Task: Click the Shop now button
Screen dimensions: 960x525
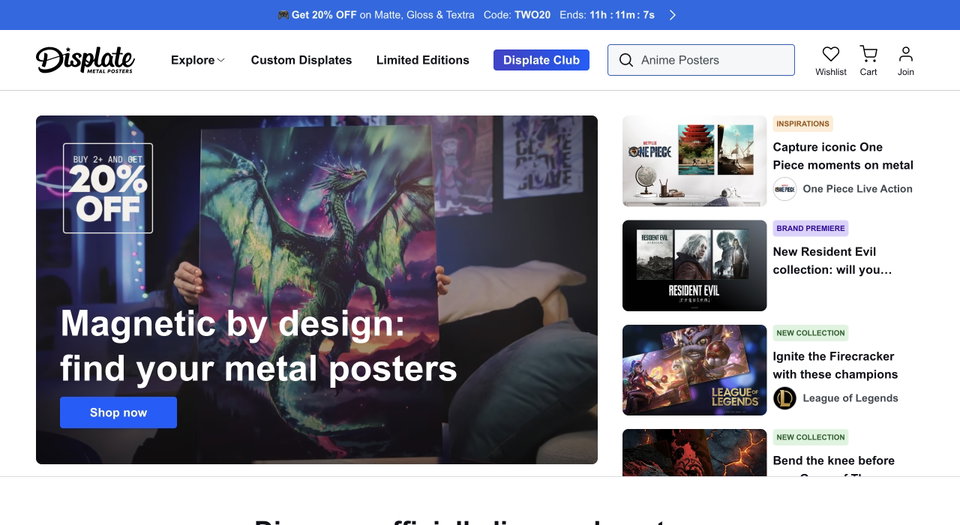Action: pyautogui.click(x=118, y=412)
